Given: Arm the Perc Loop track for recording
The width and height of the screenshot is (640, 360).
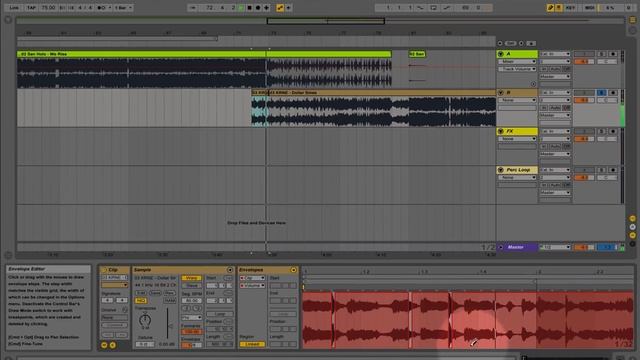Looking at the screenshot, I should (613, 170).
